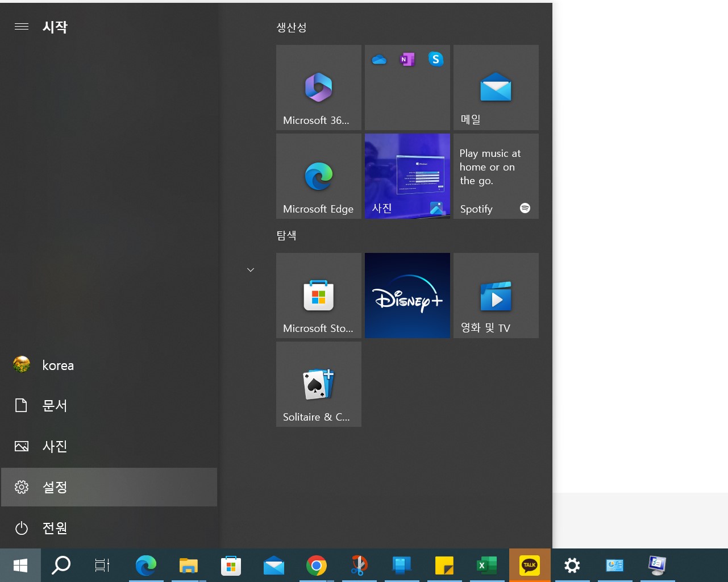Expand the Start menu hamburger button
The height and width of the screenshot is (582, 728).
22,26
